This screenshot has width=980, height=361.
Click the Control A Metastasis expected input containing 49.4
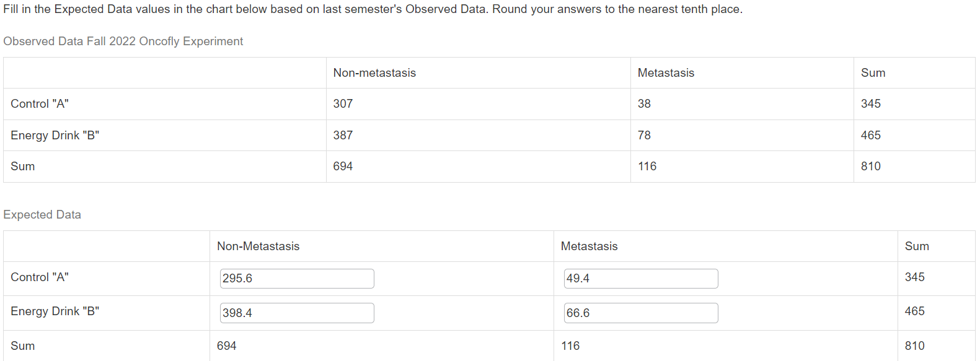coord(641,279)
